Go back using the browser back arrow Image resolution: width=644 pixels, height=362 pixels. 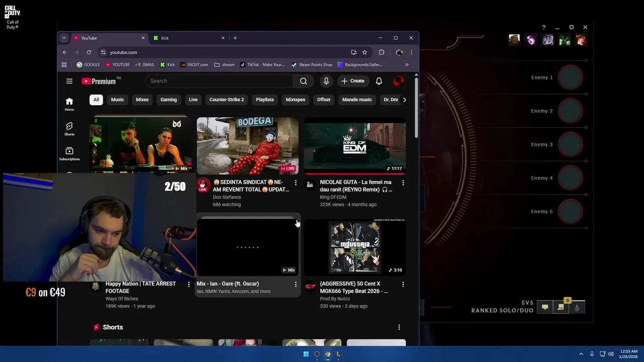tap(64, 52)
